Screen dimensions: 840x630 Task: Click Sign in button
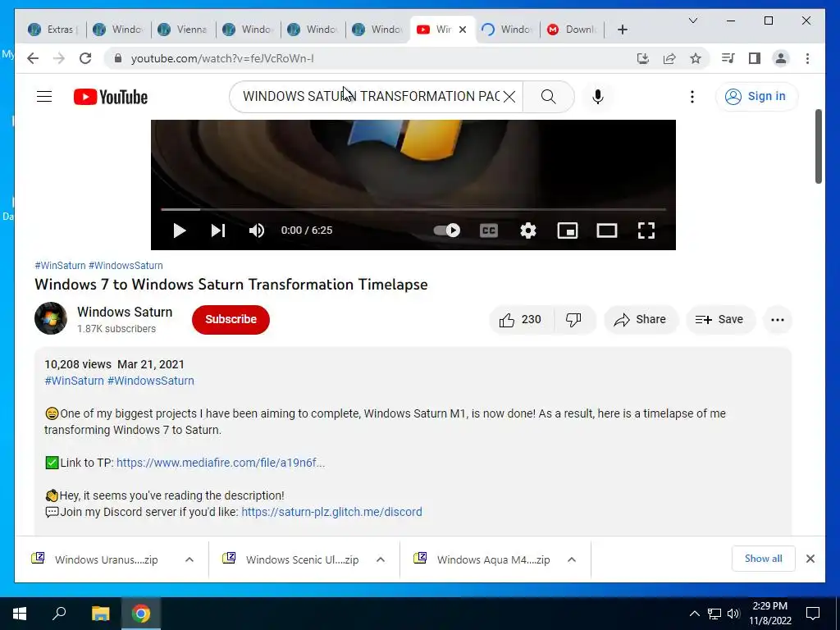756,97
